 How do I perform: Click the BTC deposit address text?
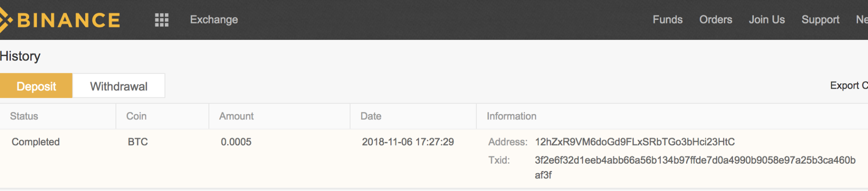pyautogui.click(x=635, y=142)
